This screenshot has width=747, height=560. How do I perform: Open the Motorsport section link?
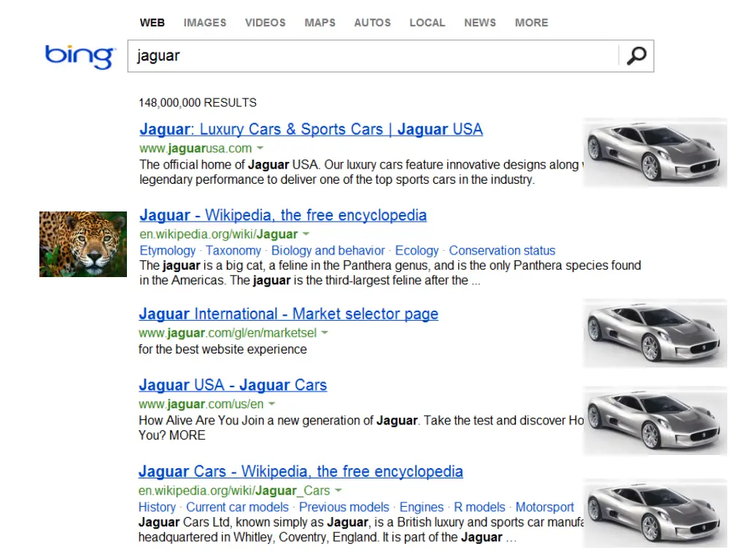pyautogui.click(x=544, y=507)
